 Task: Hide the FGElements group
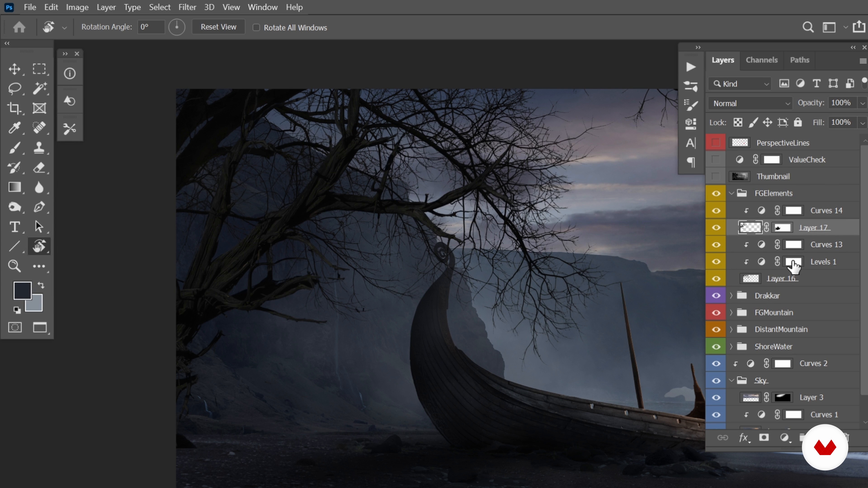click(x=716, y=193)
